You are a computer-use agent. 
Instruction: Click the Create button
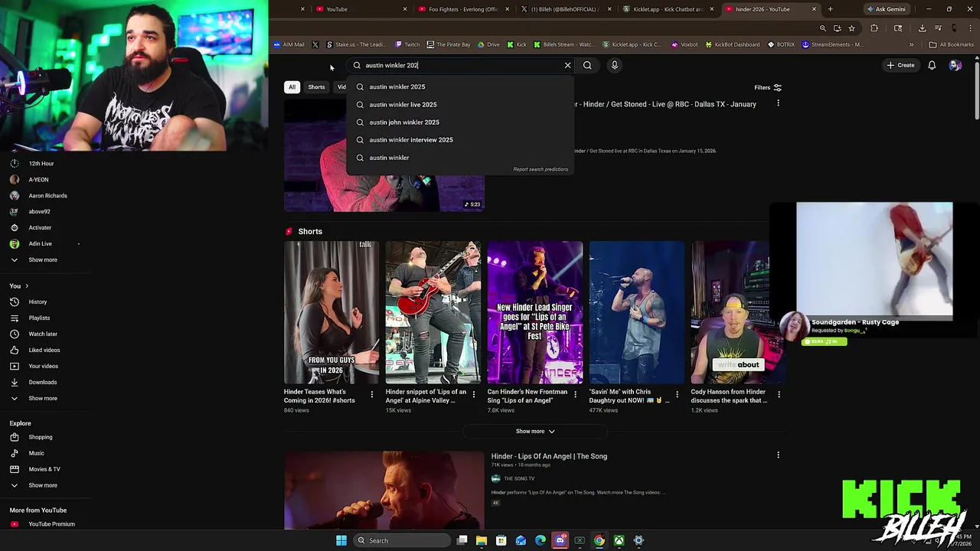pyautogui.click(x=900, y=65)
